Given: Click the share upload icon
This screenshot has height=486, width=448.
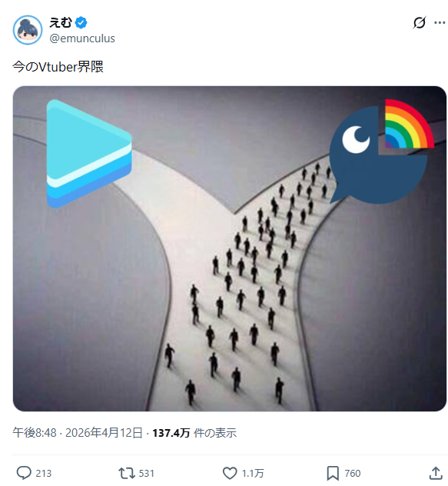Looking at the screenshot, I should click(435, 473).
